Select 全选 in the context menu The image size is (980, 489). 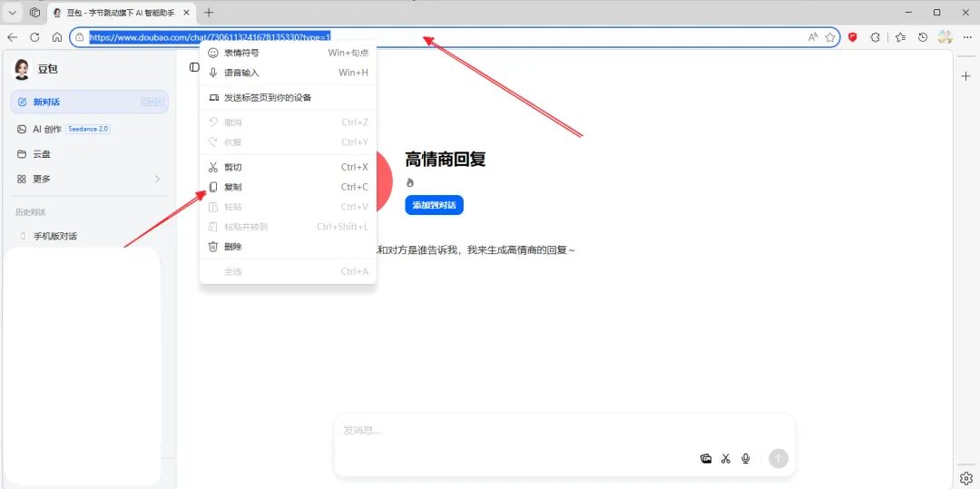[x=289, y=271]
